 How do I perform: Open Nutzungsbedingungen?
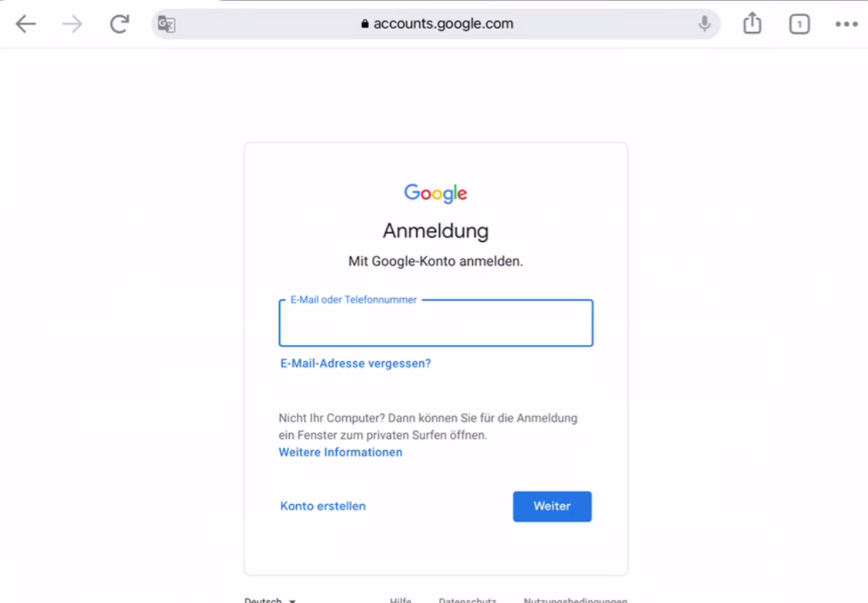(575, 600)
